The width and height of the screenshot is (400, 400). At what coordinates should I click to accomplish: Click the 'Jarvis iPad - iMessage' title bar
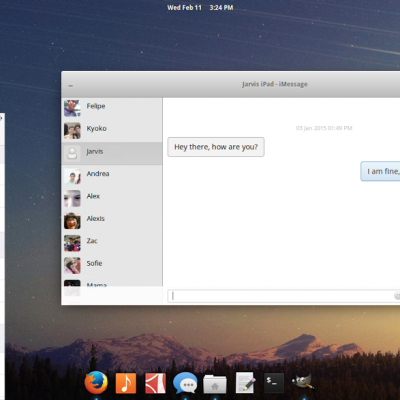[x=275, y=84]
